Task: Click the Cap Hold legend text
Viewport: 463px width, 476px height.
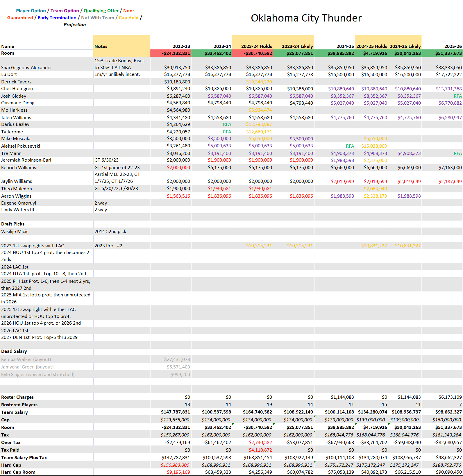Action: [x=128, y=18]
